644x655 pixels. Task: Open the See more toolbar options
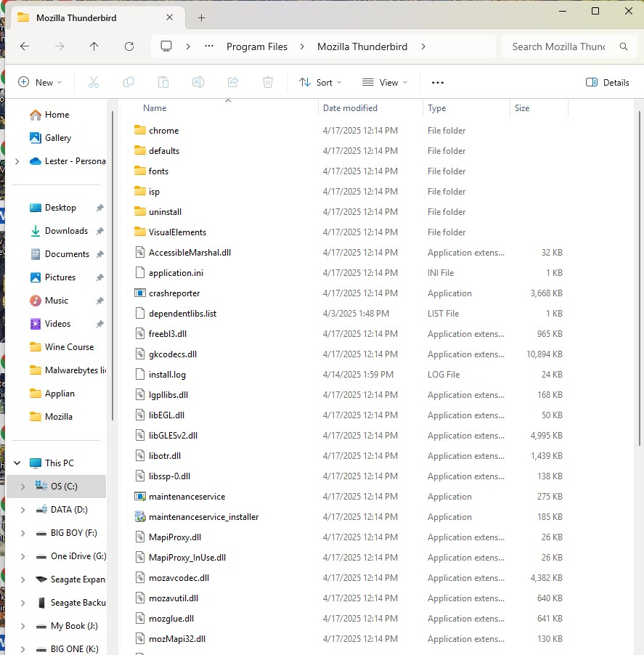point(438,83)
